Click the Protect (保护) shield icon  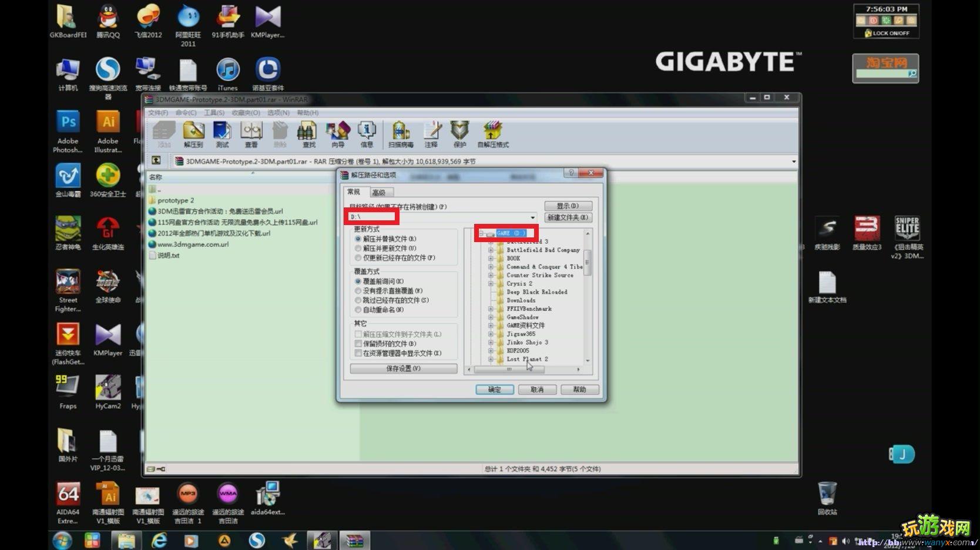(459, 134)
